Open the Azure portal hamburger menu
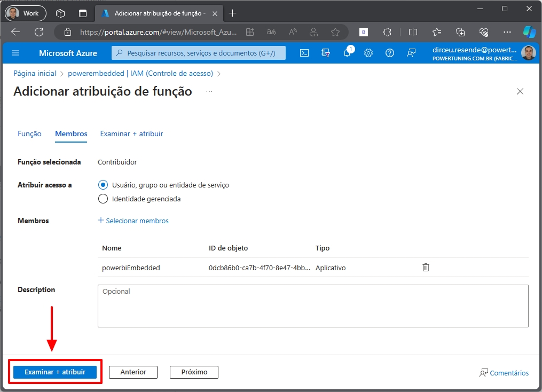The image size is (542, 392). tap(15, 53)
